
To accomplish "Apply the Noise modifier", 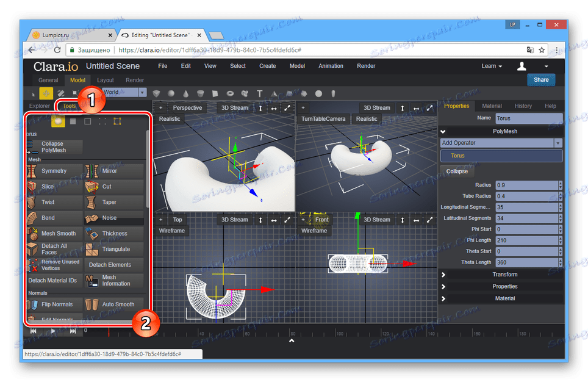I will (x=114, y=218).
